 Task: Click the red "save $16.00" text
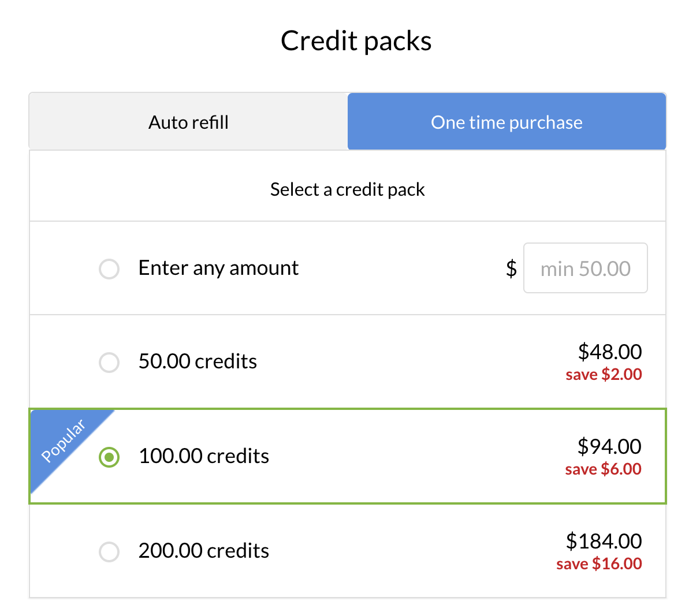point(599,564)
